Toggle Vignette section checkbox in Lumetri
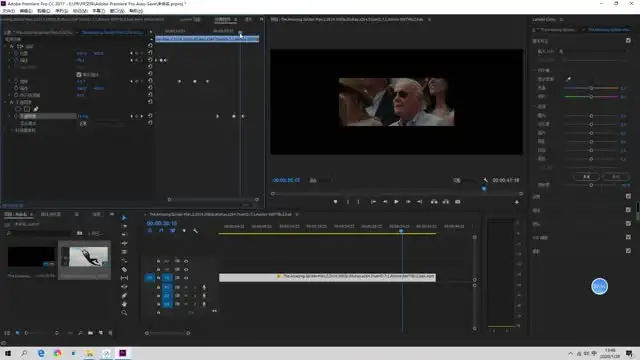The image size is (640, 360). [x=628, y=251]
